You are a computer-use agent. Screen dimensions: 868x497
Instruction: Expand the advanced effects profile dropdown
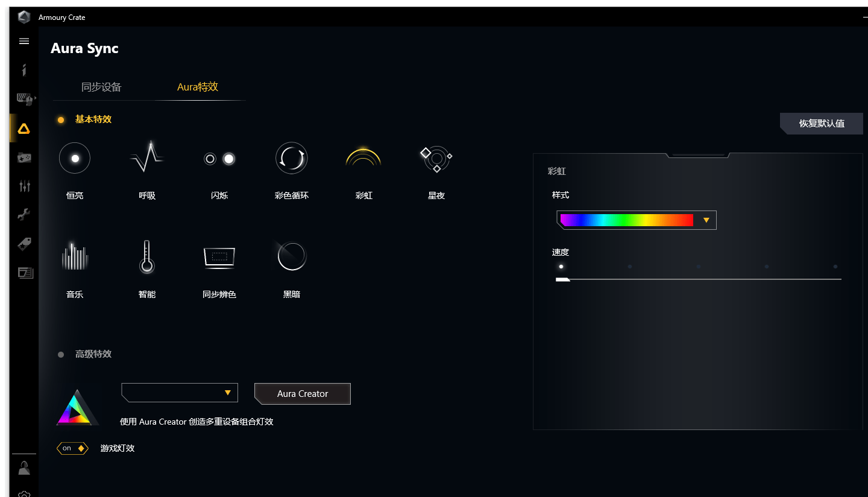[x=180, y=393]
